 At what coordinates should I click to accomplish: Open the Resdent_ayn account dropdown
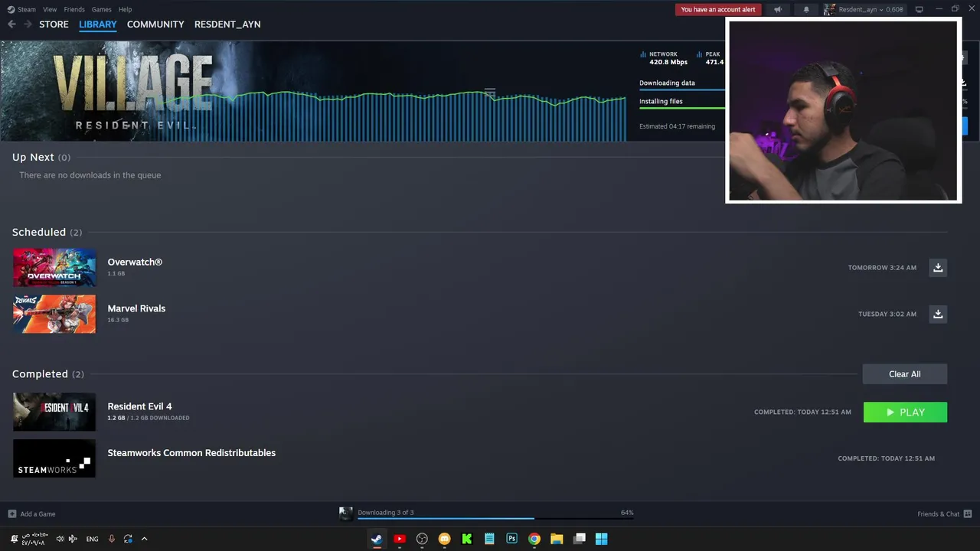click(x=864, y=9)
